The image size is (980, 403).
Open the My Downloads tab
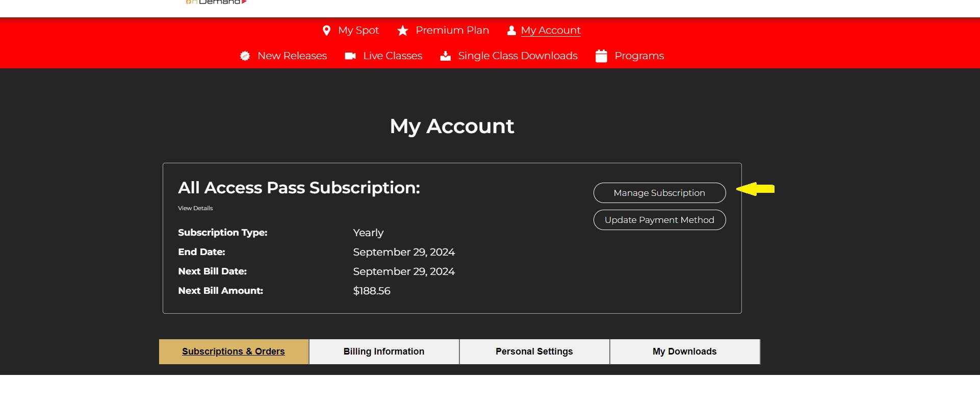pyautogui.click(x=684, y=351)
